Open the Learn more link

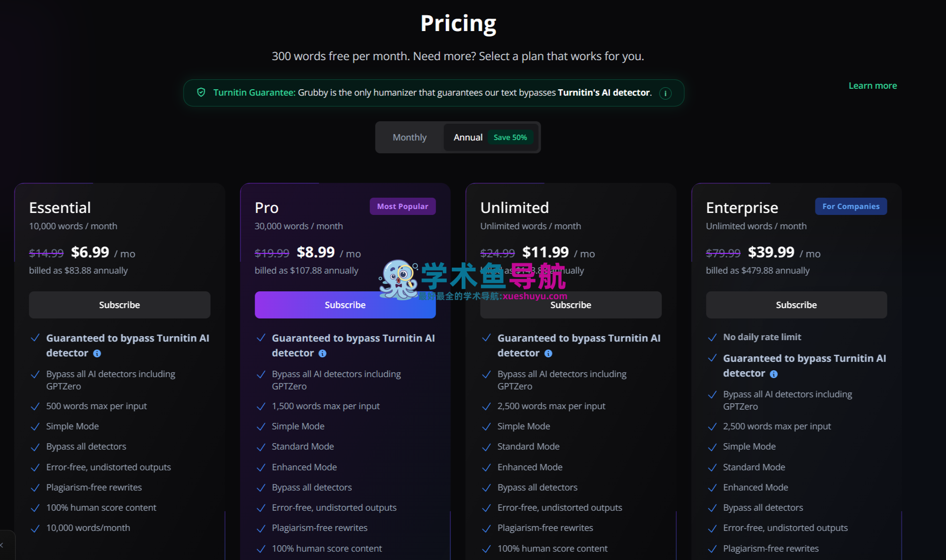coord(873,86)
